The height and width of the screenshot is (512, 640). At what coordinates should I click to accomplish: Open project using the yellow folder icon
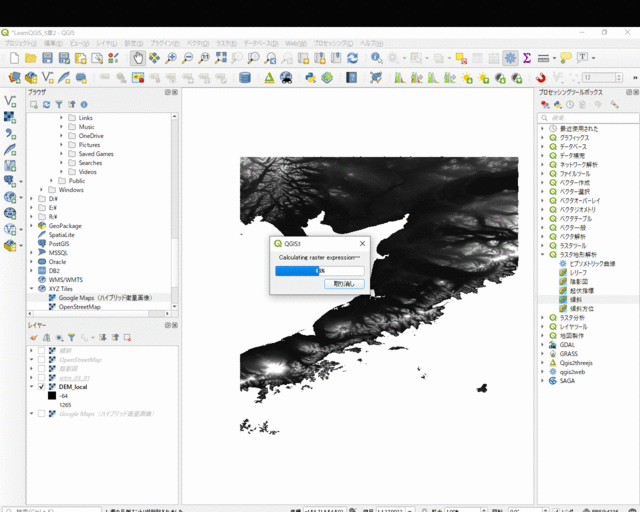[x=31, y=58]
